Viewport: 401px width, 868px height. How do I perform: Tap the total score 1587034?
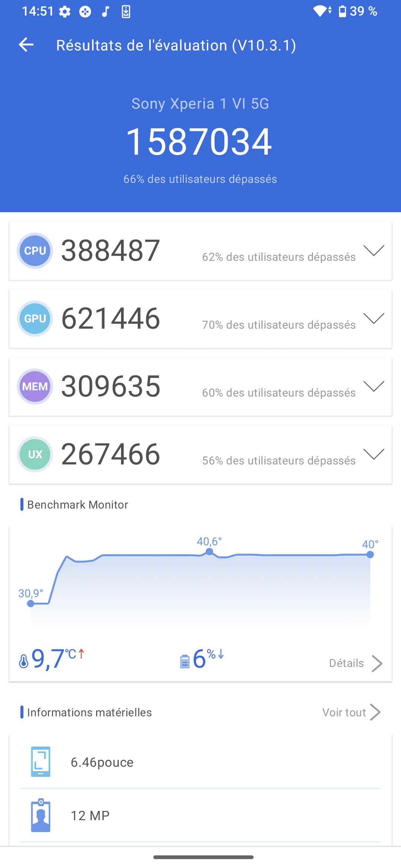[x=200, y=141]
